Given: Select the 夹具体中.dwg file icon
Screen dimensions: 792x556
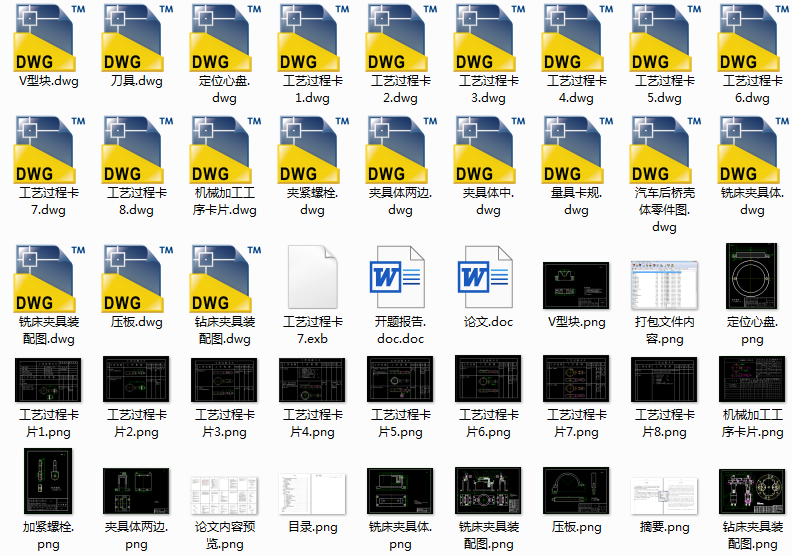Looking at the screenshot, I should [488, 150].
